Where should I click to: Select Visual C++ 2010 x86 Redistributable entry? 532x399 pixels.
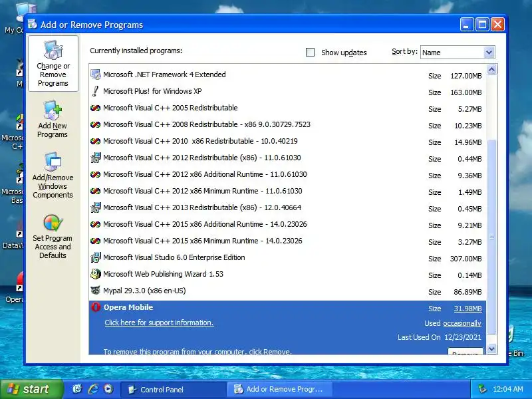point(287,141)
